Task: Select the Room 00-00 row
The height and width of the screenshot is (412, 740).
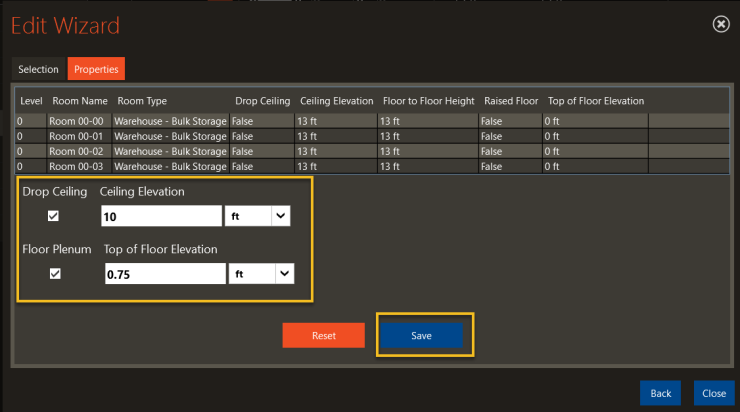Action: [x=372, y=121]
